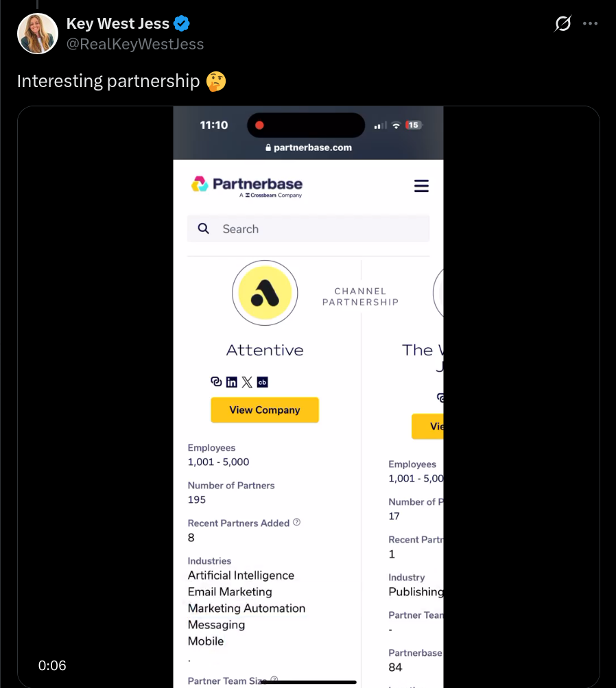Viewport: 616px width, 688px height.
Task: Open the Grok slash-circle icon
Action: coord(562,23)
